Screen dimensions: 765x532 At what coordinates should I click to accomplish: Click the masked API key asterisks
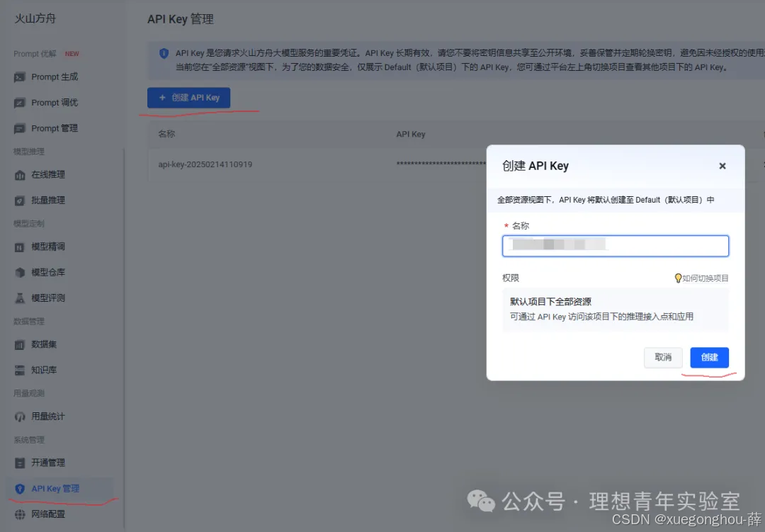click(x=441, y=164)
